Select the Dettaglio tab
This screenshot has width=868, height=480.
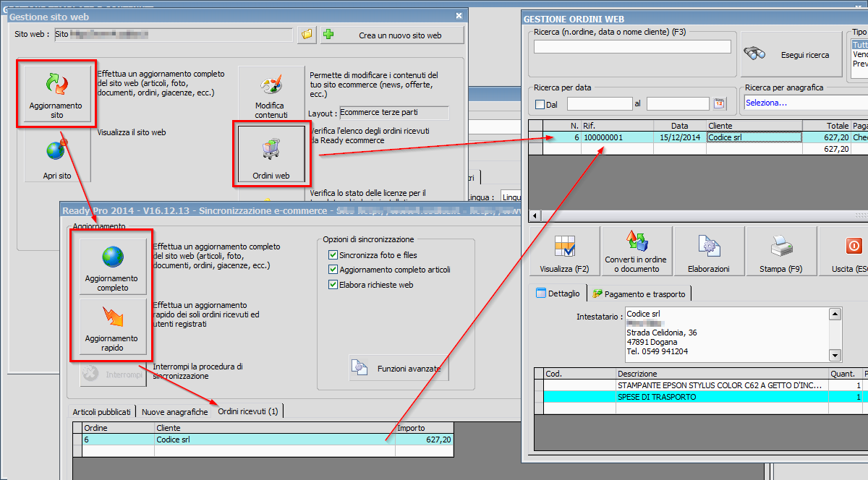(x=558, y=293)
